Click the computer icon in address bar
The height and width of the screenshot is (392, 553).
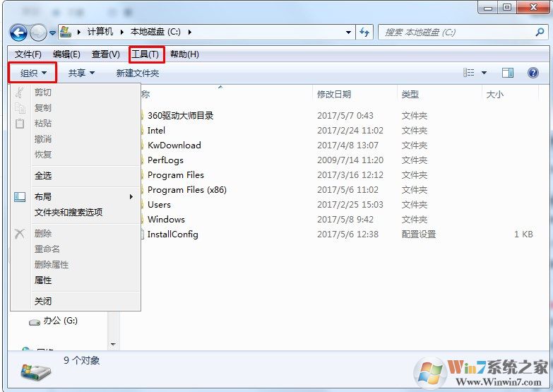pos(66,32)
